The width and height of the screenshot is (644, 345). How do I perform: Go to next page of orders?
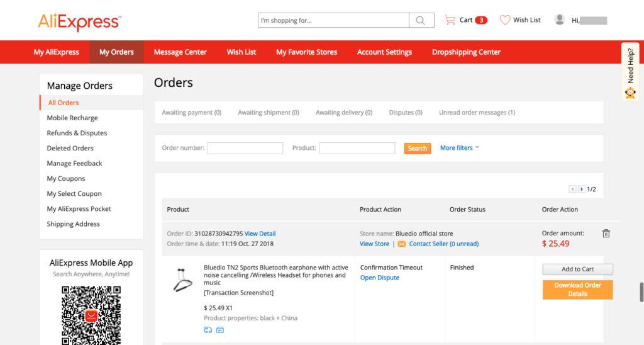coord(582,189)
